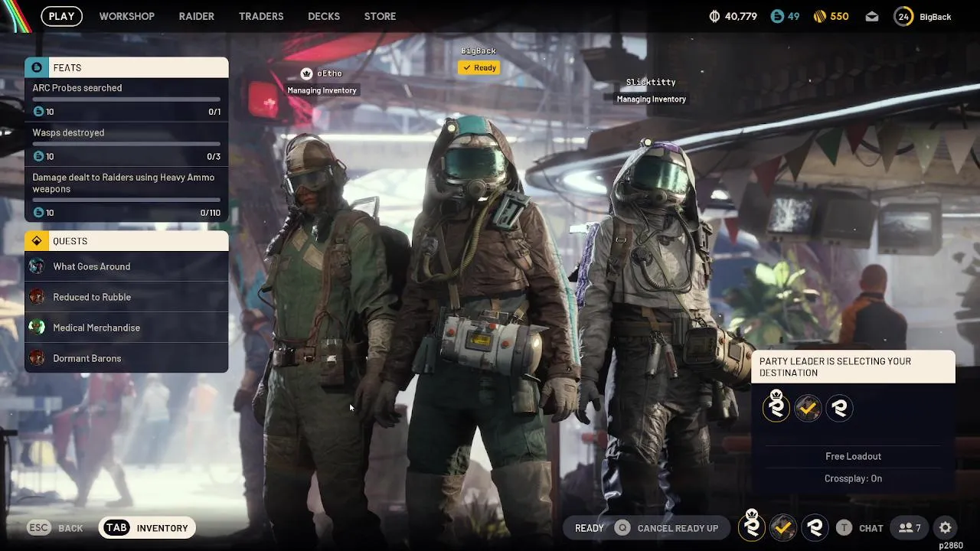
Task: Open the settings gear icon
Action: (x=946, y=528)
